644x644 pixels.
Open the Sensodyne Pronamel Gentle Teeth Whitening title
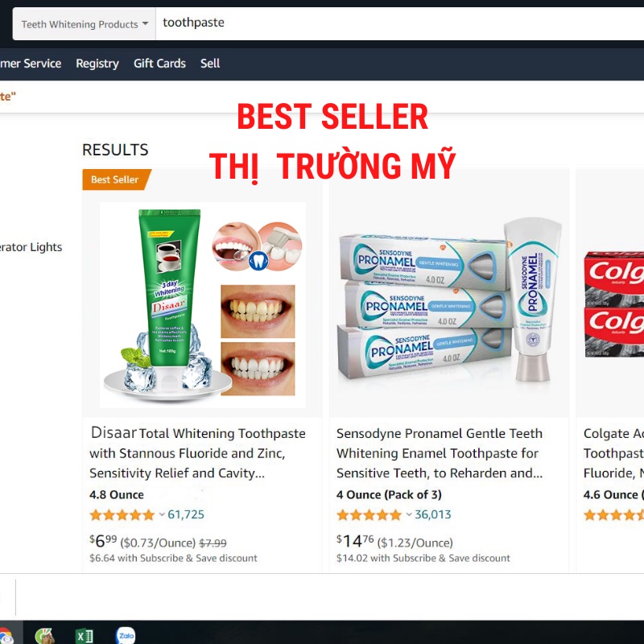(440, 453)
